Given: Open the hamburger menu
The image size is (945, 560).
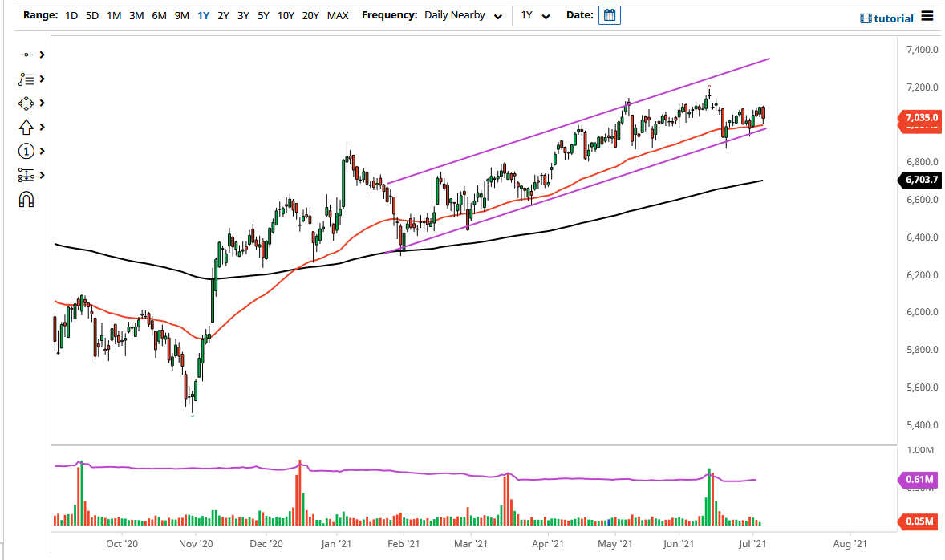Looking at the screenshot, I should point(927,14).
